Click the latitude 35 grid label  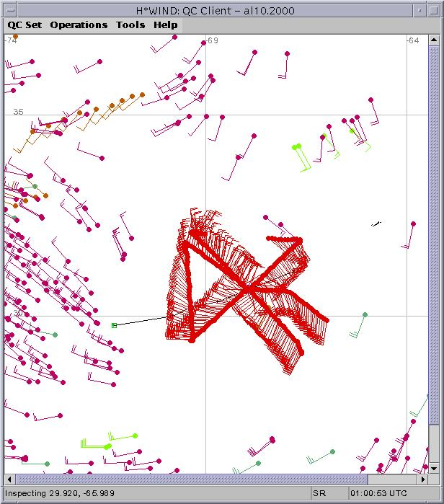(x=18, y=112)
